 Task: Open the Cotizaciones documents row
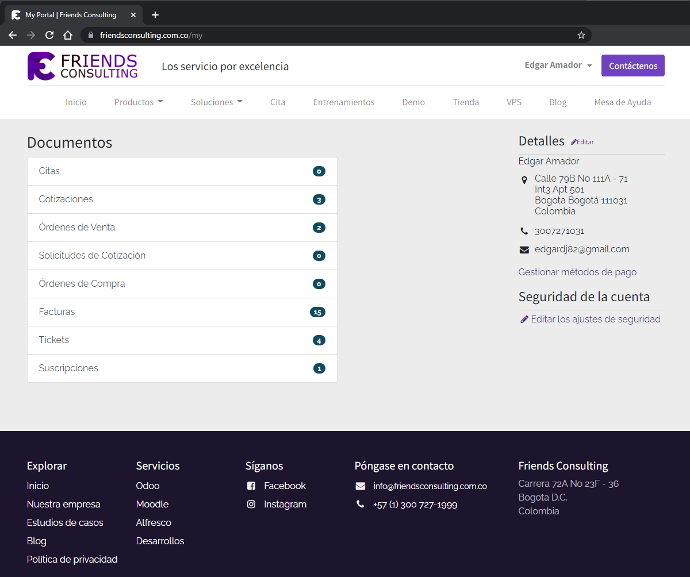181,199
